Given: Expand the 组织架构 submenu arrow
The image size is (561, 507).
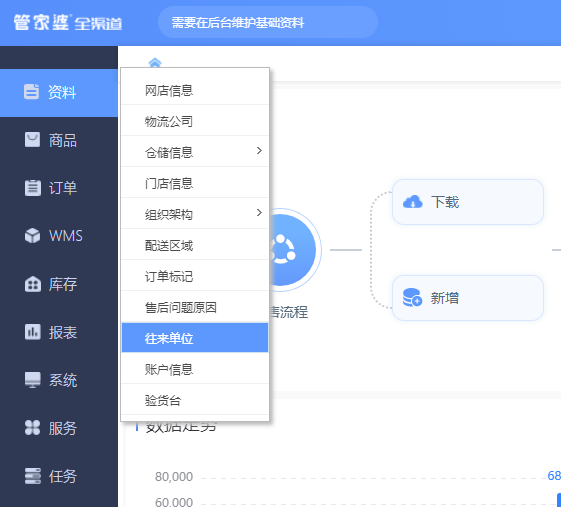Looking at the screenshot, I should coord(259,213).
